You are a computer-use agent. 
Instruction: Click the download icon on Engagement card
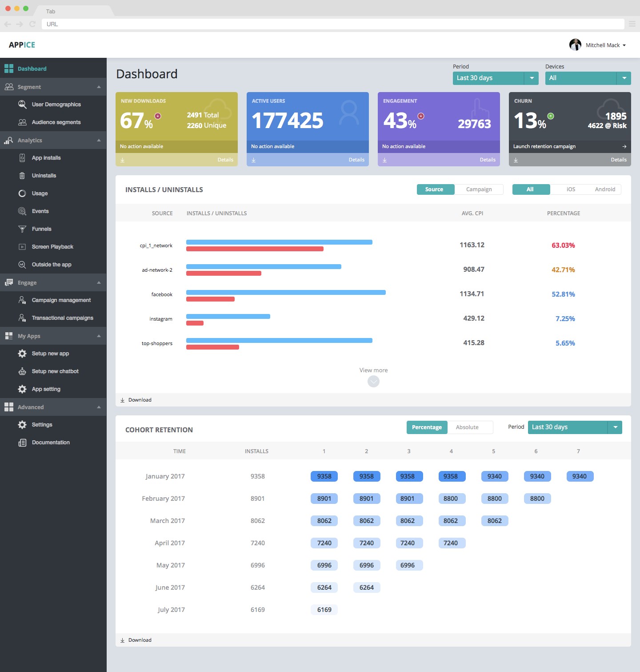(x=385, y=160)
